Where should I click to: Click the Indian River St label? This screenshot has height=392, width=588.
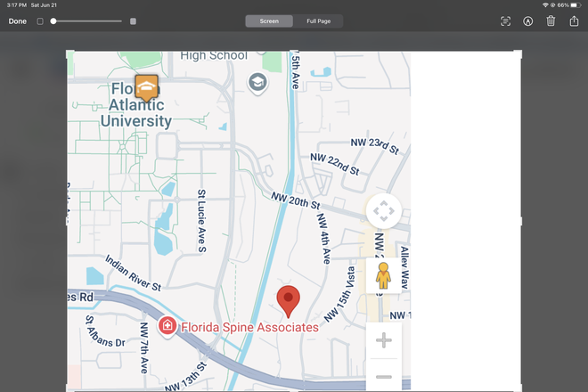click(133, 273)
